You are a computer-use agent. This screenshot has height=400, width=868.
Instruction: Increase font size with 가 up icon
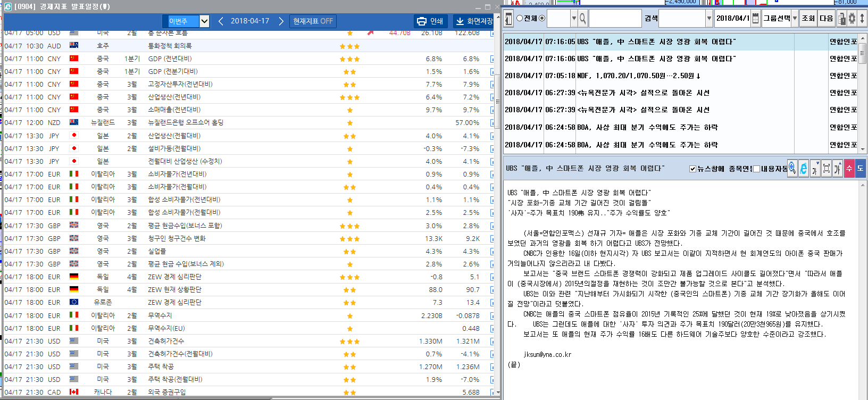click(838, 169)
